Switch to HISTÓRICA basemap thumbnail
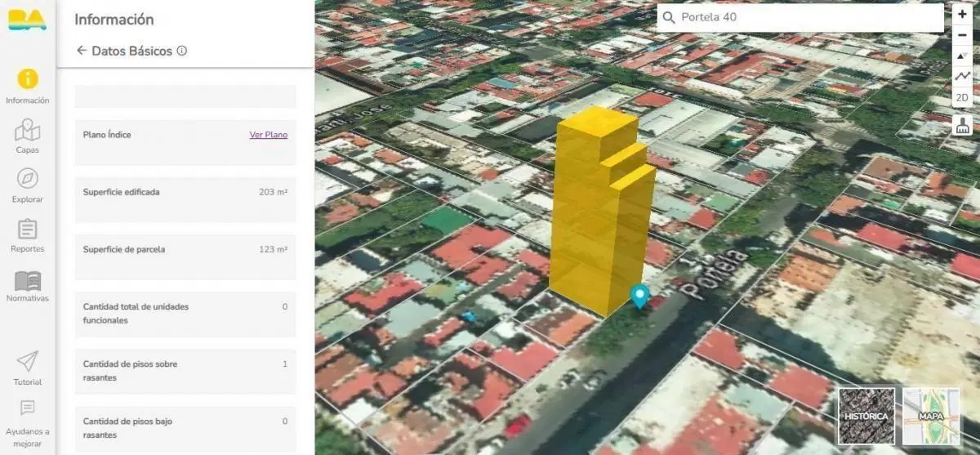The image size is (980, 455). 866,417
